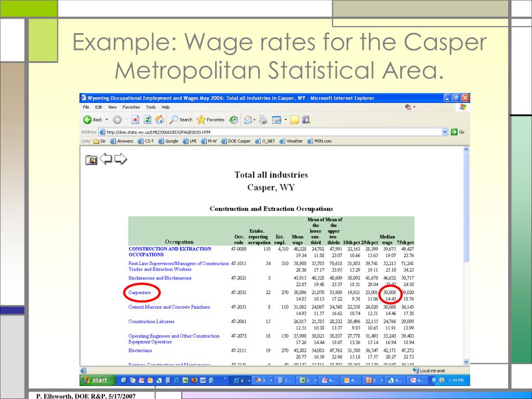Click the Research books icon in toolbar
Screen dimensions: 532x399
[x=306, y=119]
